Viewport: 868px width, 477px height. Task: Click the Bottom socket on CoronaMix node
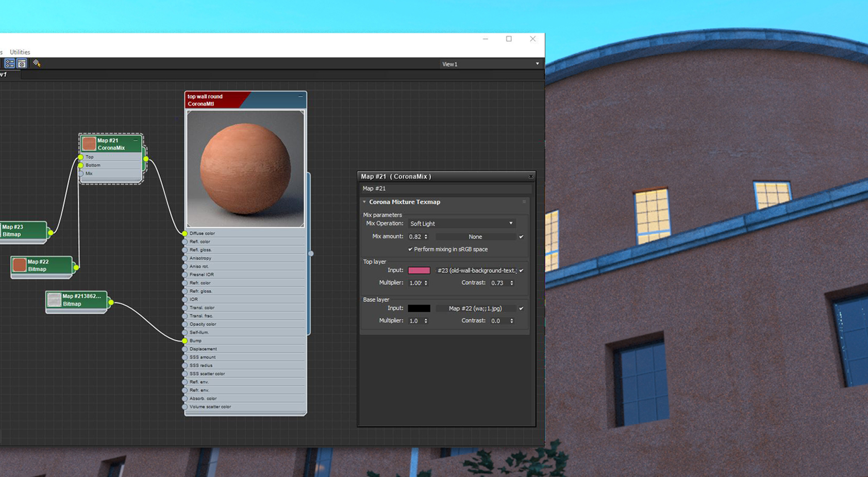(80, 165)
